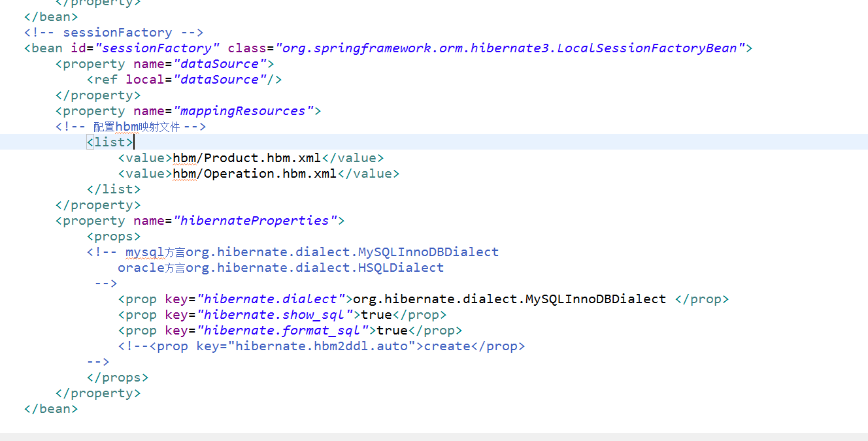The width and height of the screenshot is (868, 441).
Task: Click the class attribute name in bean tag
Action: (247, 48)
